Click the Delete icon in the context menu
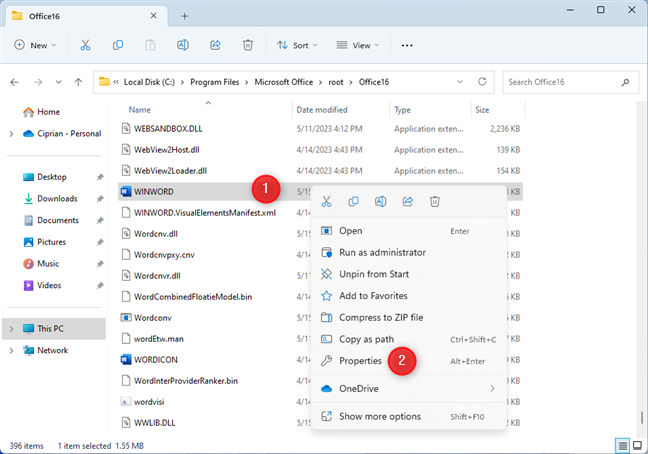 pyautogui.click(x=435, y=202)
